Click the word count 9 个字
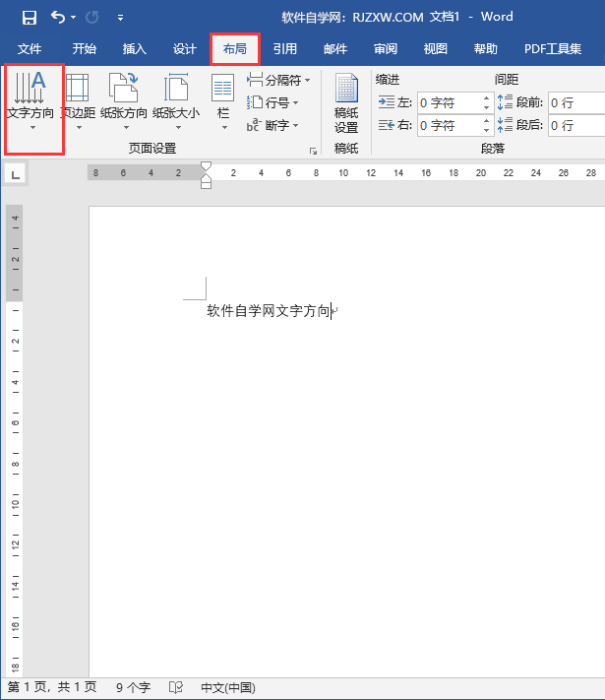Screen dimensions: 605x700 coord(134,687)
